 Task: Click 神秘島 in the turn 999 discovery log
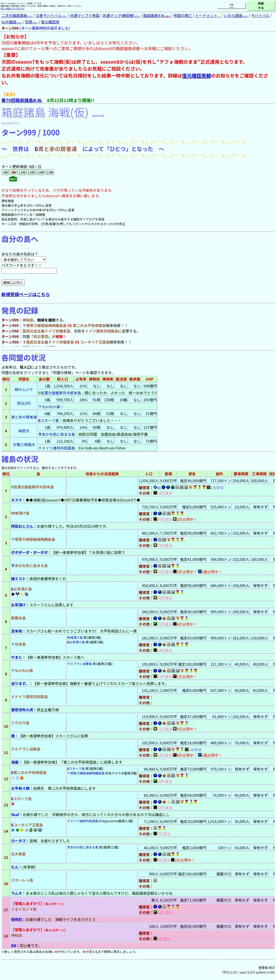point(28,320)
